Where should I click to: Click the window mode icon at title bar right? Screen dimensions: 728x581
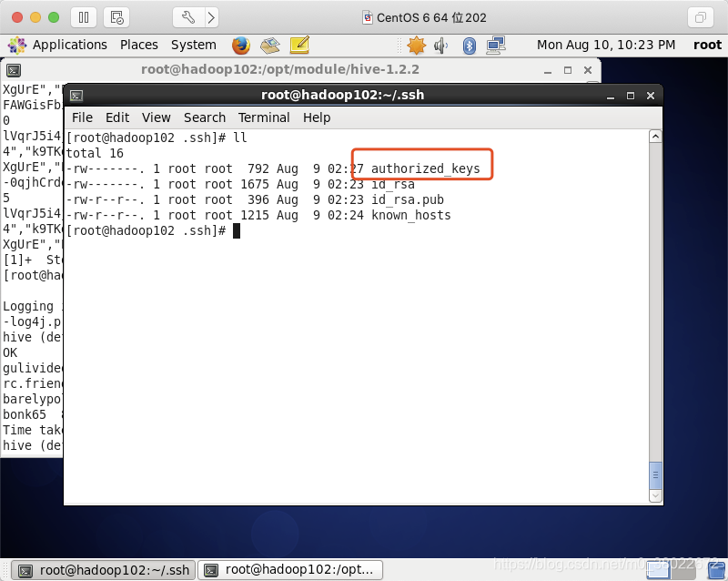coord(701,17)
